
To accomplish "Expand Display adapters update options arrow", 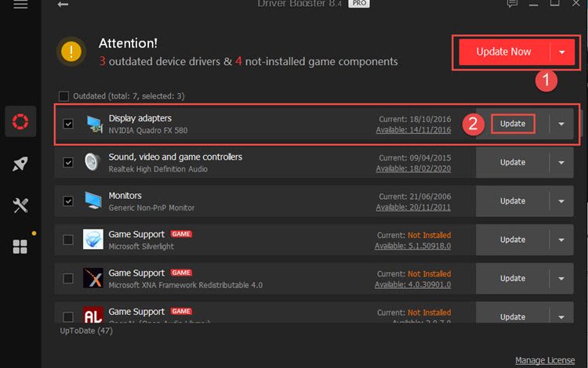I will pos(561,124).
